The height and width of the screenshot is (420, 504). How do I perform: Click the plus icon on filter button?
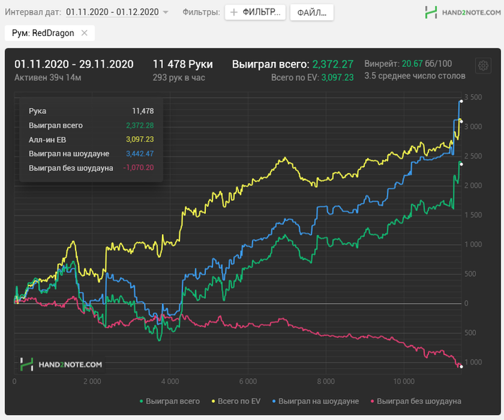pyautogui.click(x=234, y=12)
